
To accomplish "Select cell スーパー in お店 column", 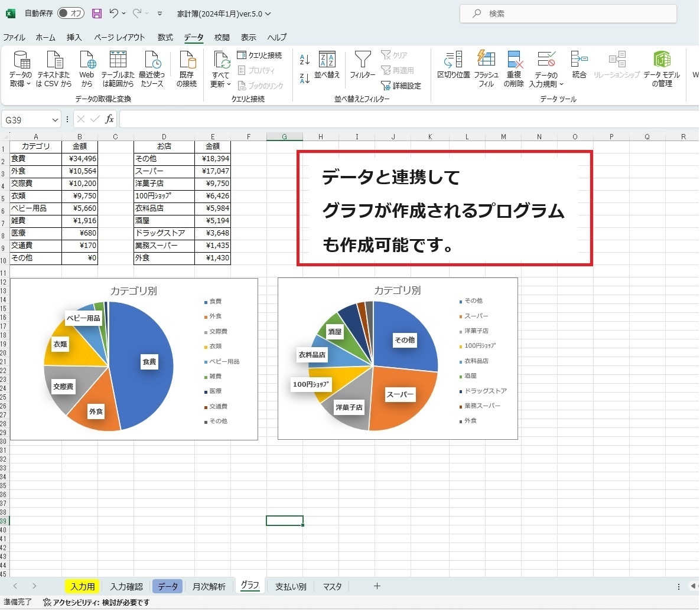I will click(164, 171).
